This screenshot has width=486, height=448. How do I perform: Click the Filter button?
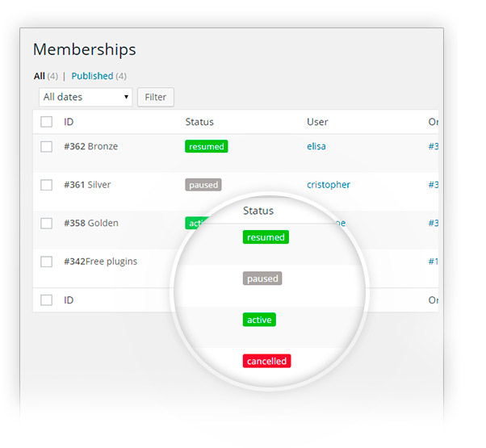point(156,97)
